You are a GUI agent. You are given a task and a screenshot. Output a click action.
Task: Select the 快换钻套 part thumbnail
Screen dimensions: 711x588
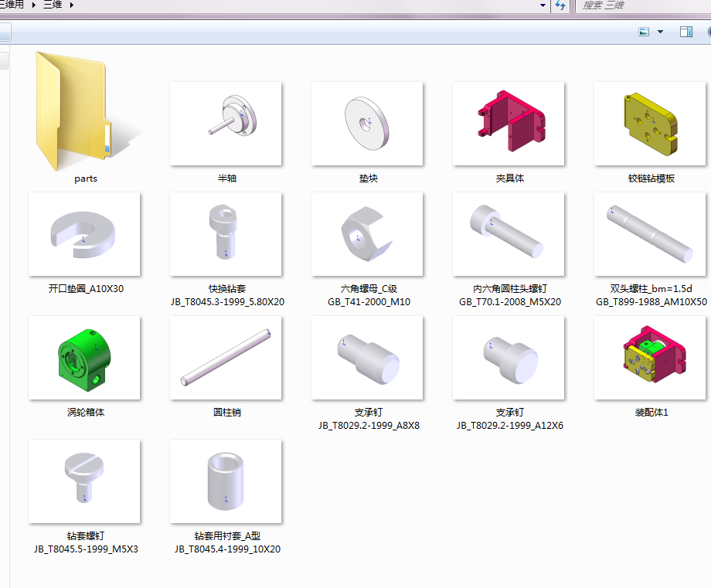(226, 234)
